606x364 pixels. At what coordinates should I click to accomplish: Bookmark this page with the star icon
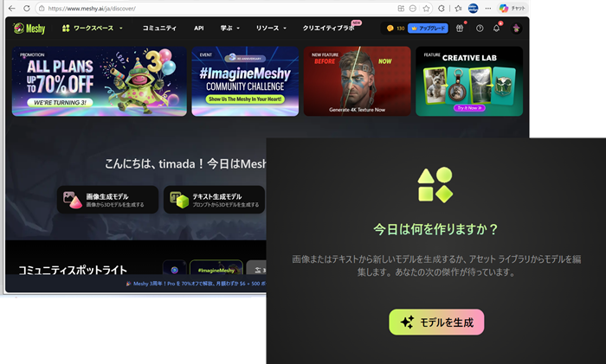coord(426,8)
